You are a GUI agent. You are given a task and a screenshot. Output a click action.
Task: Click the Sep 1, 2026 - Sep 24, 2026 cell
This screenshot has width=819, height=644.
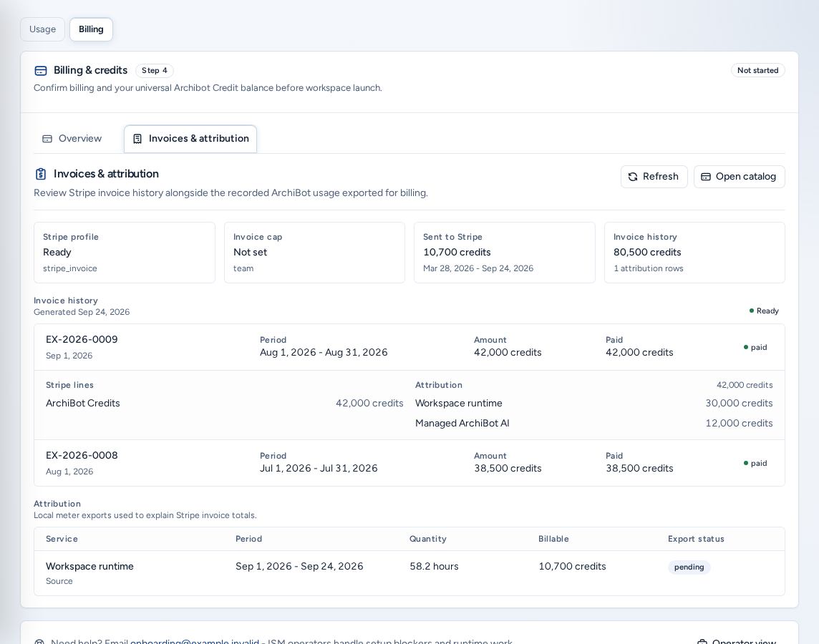[x=299, y=566]
